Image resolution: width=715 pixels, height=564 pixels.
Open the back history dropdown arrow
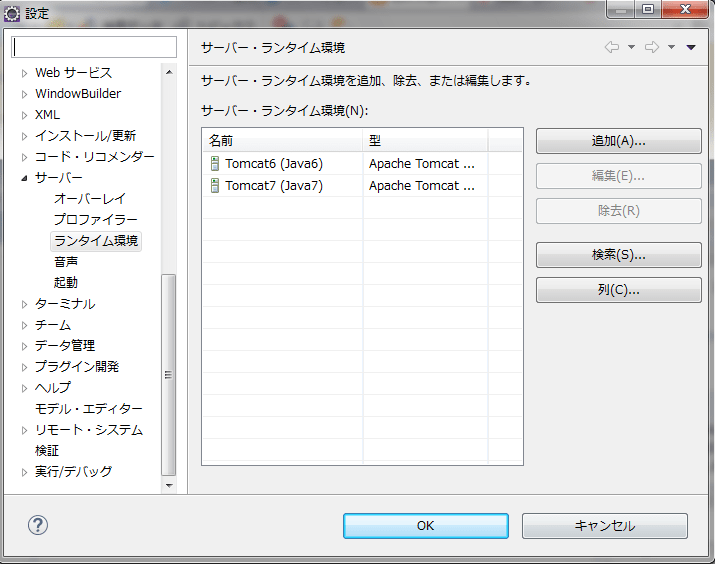click(632, 47)
